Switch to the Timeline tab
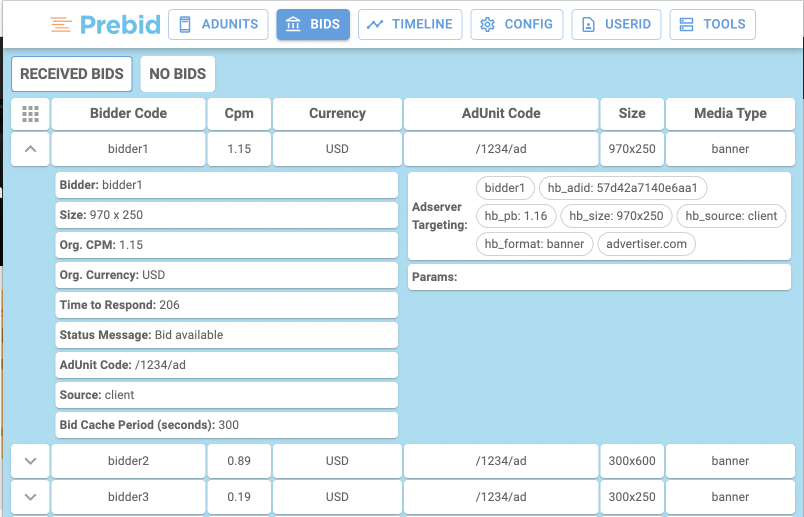Screen dimensions: 804x517 [x=410, y=25]
